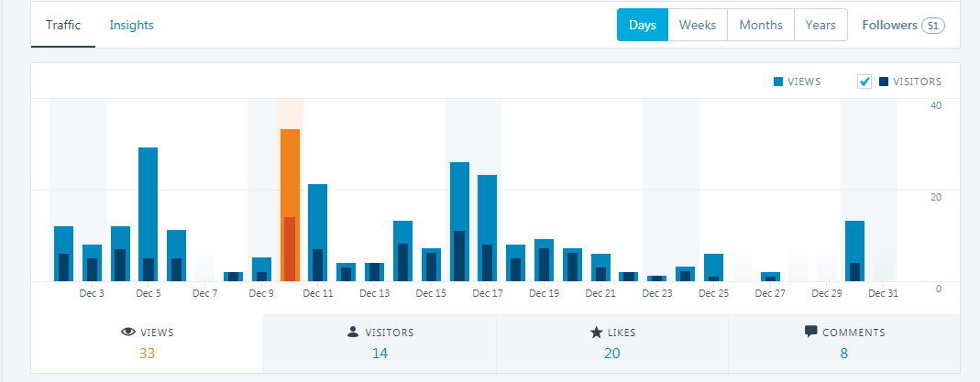The image size is (980, 382).
Task: Click the eye icon above Views count
Action: (x=128, y=333)
